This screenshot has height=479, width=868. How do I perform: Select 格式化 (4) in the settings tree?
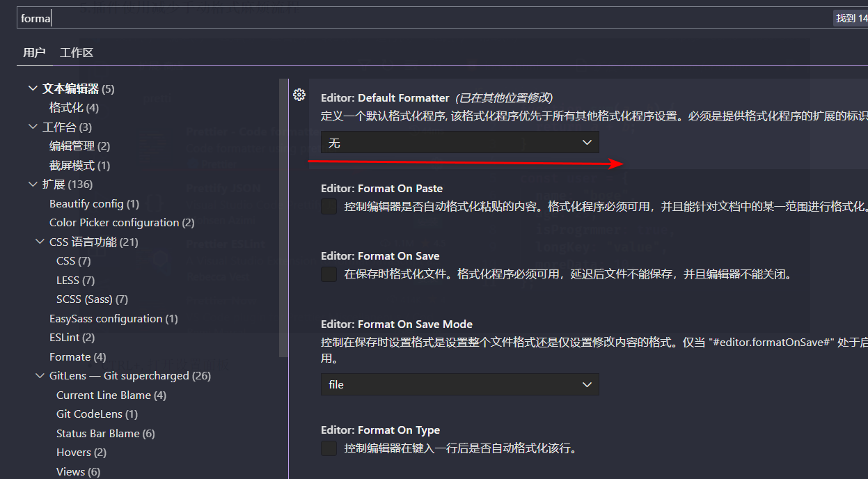click(74, 108)
